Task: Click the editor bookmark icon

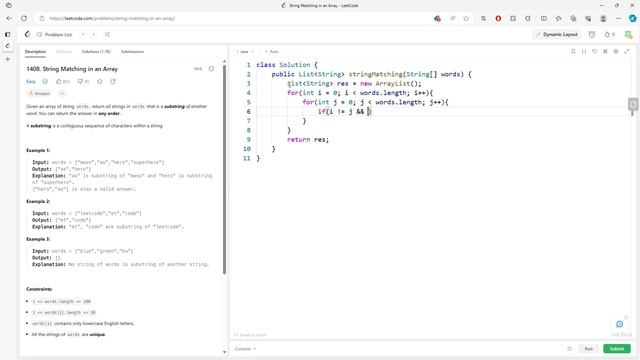Action: click(x=573, y=51)
